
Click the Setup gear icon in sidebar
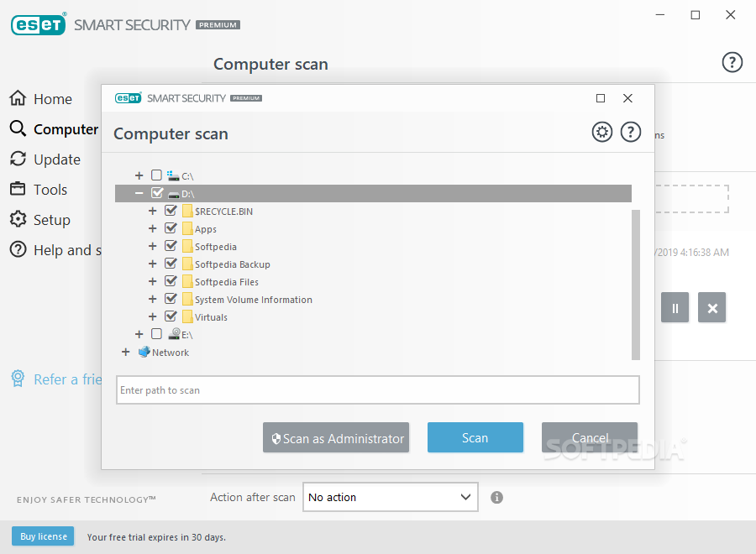[18, 219]
